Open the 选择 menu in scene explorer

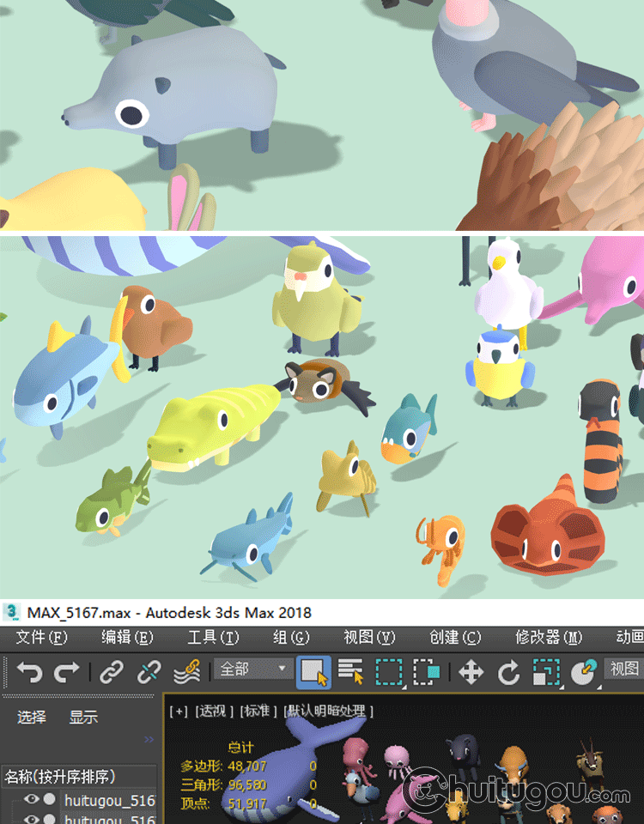32,718
